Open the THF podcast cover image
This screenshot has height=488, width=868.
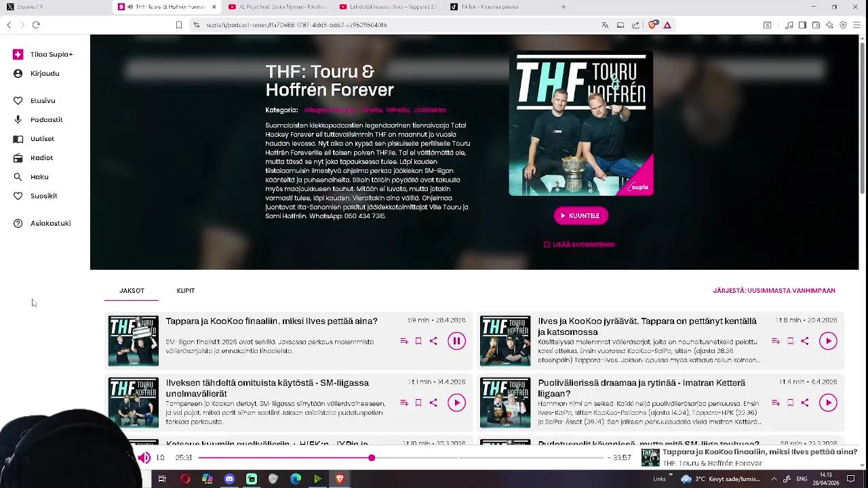coord(581,123)
